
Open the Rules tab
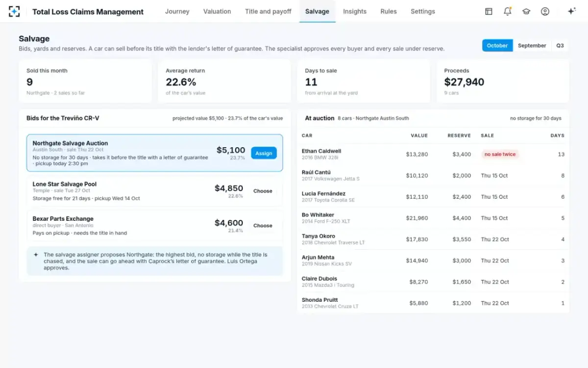tap(389, 11)
